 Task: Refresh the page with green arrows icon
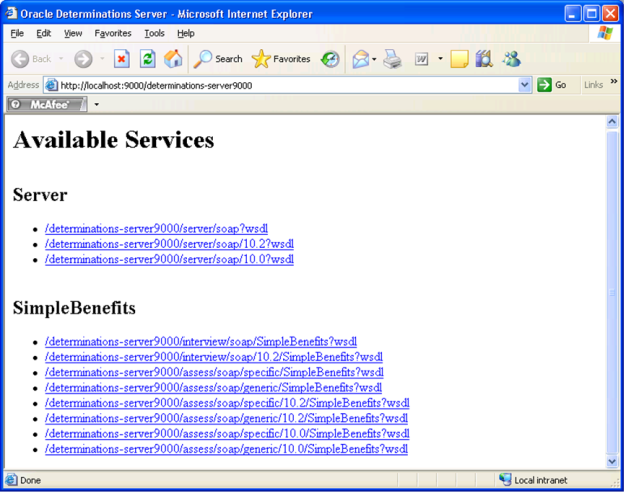[x=148, y=59]
